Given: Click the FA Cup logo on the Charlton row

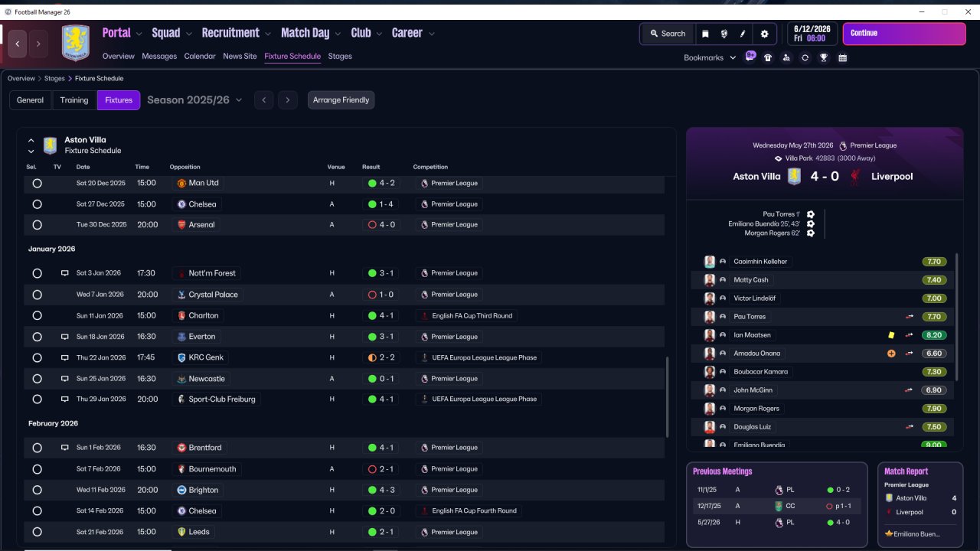Looking at the screenshot, I should pyautogui.click(x=424, y=315).
